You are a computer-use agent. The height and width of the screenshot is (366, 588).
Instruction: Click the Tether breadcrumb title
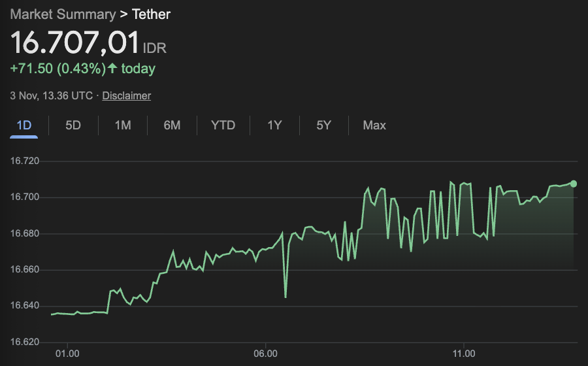pos(151,14)
